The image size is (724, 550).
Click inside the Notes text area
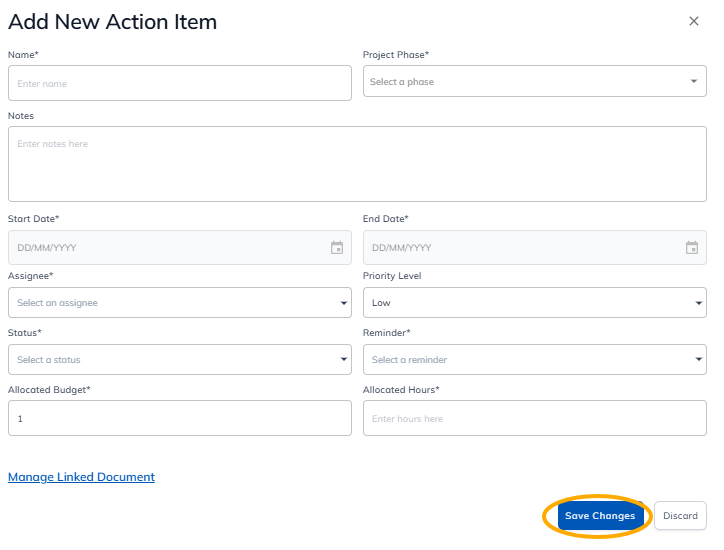click(357, 165)
